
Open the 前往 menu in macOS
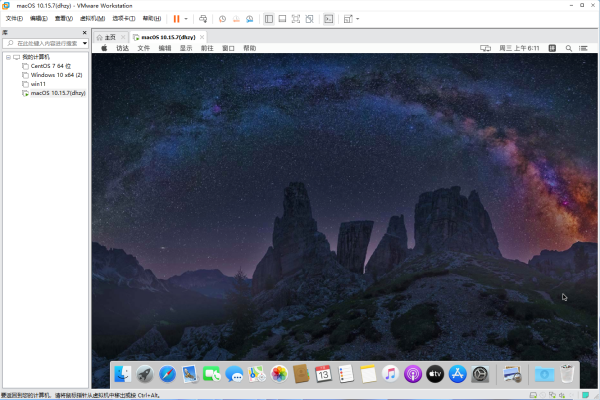tap(207, 48)
